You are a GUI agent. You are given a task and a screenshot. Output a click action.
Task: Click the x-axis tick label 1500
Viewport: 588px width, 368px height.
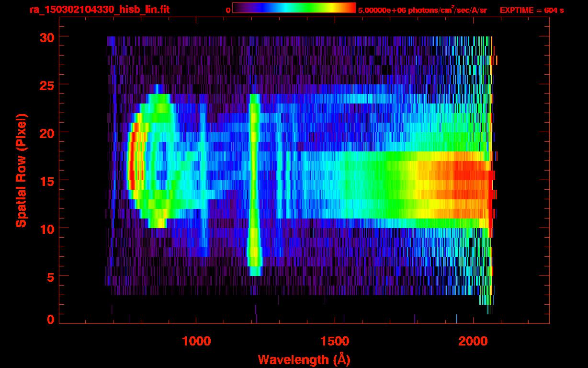coord(335,341)
